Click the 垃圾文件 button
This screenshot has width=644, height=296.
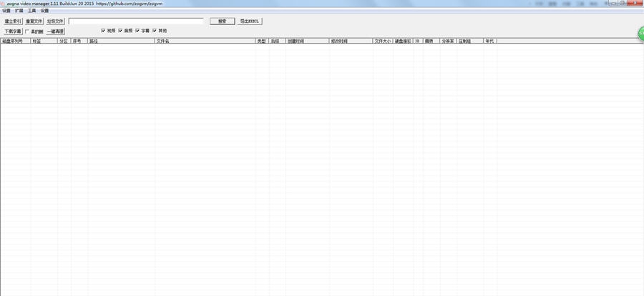pos(55,21)
